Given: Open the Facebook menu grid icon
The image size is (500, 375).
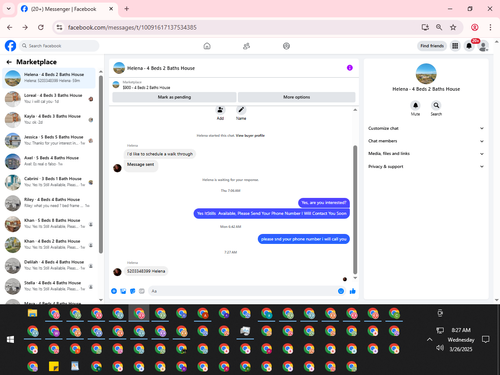Looking at the screenshot, I should pyautogui.click(x=455, y=46).
